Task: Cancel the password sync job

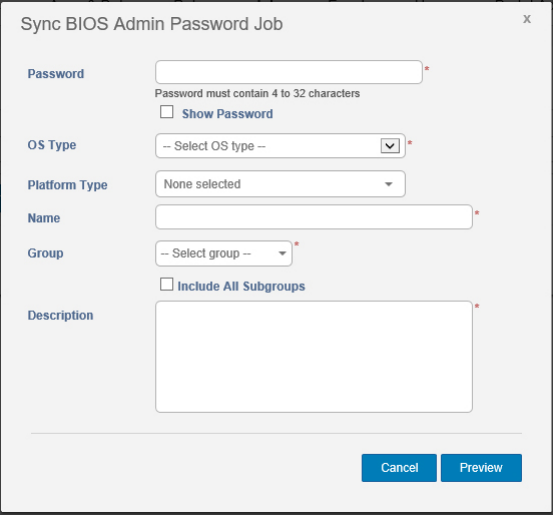Action: click(x=399, y=468)
